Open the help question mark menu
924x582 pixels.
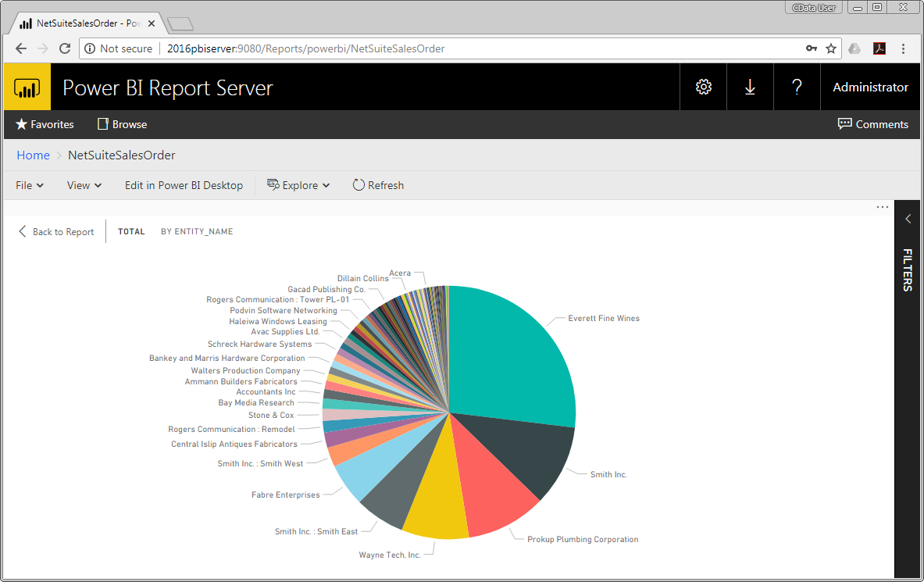pyautogui.click(x=797, y=87)
